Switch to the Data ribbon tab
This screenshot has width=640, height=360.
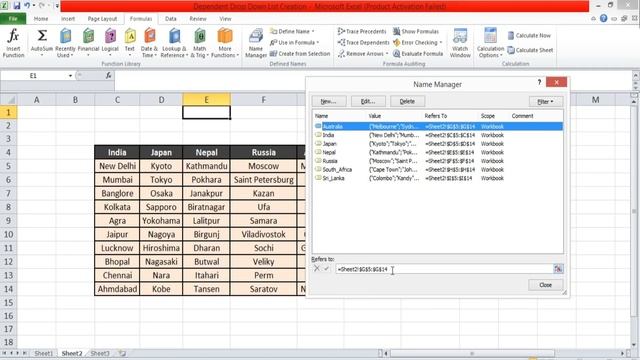(171, 19)
